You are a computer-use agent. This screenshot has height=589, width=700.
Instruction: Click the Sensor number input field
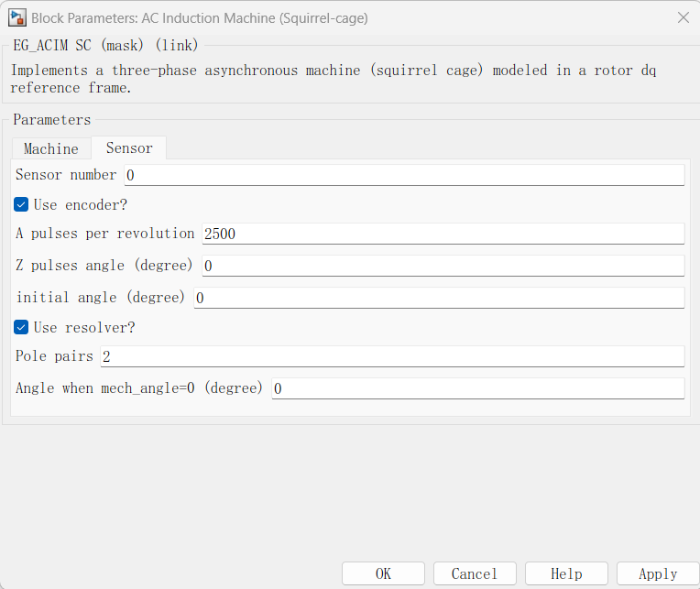point(404,175)
